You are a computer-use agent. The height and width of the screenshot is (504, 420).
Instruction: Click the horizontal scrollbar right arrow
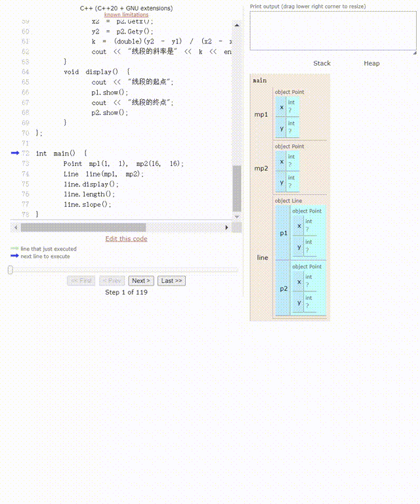tap(227, 227)
